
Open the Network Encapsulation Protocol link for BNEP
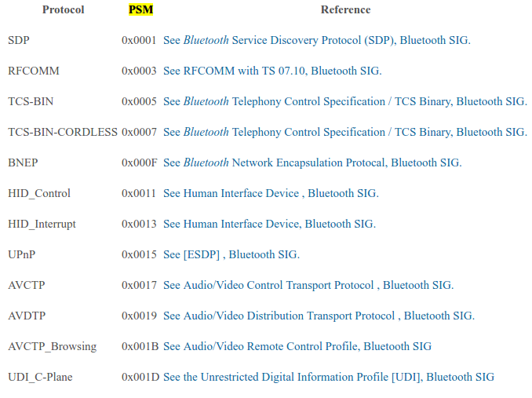tap(312, 162)
